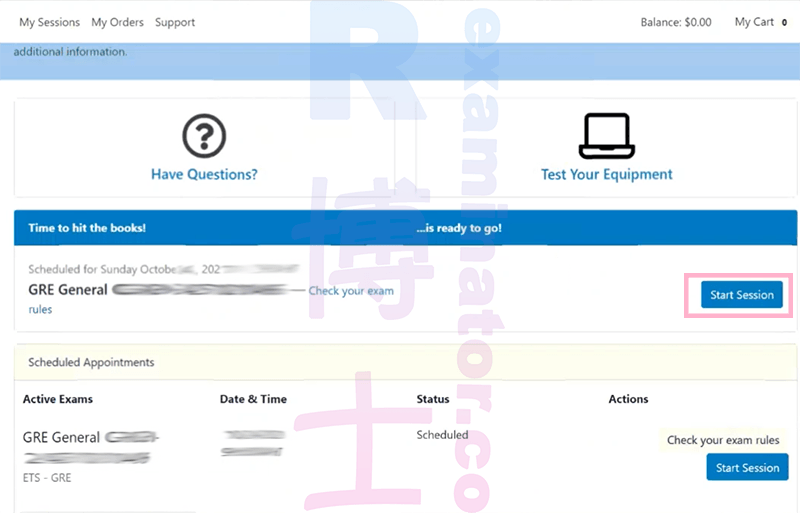Click the Time to hit the books! banner text

[x=87, y=228]
